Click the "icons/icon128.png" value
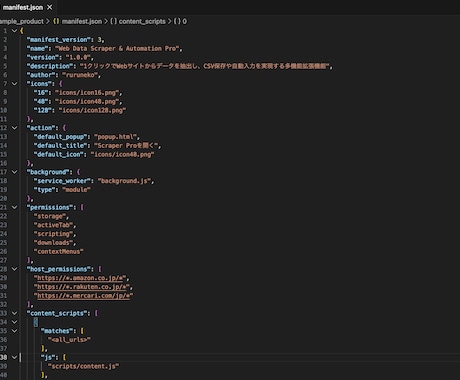Screen dimensions: 460x380 (92, 110)
